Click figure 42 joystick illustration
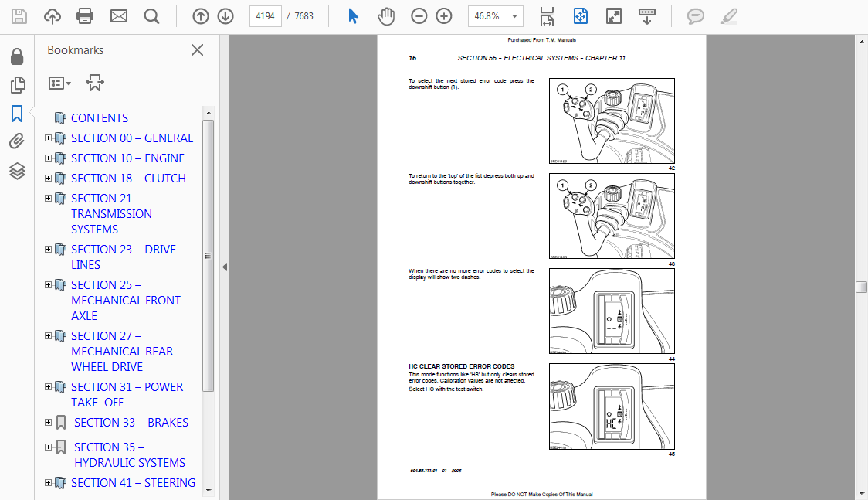Image resolution: width=868 pixels, height=500 pixels. tap(612, 121)
